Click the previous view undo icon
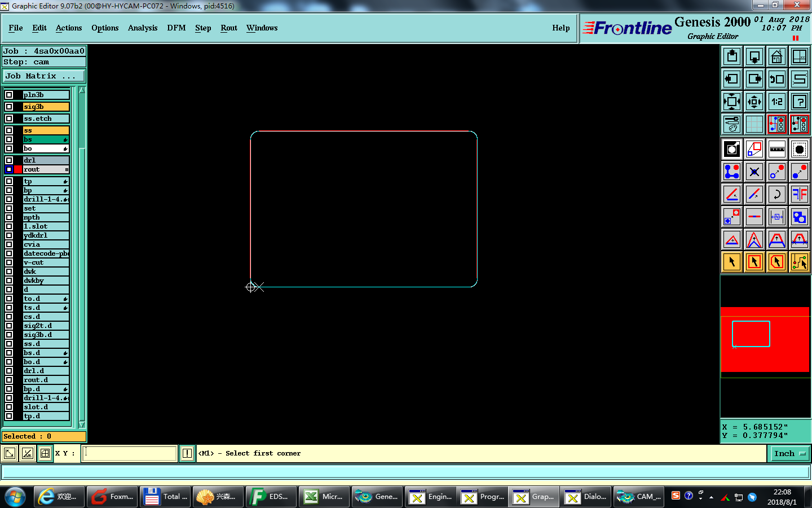Screen dimensions: 812x508 point(777,79)
